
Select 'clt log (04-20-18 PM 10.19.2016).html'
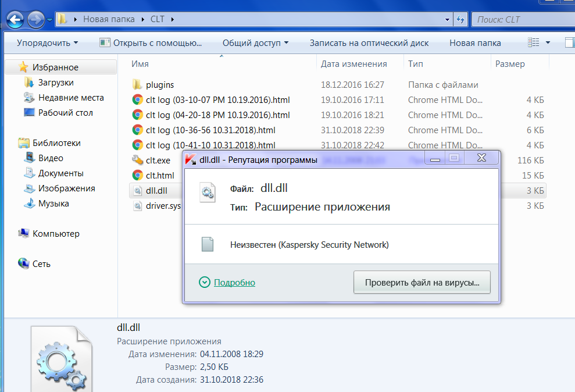[218, 115]
